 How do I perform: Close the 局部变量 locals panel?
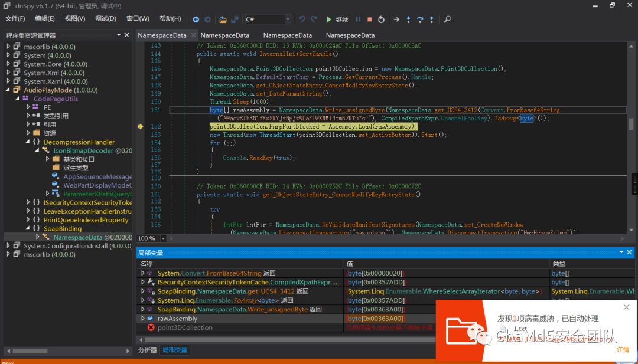tap(630, 252)
